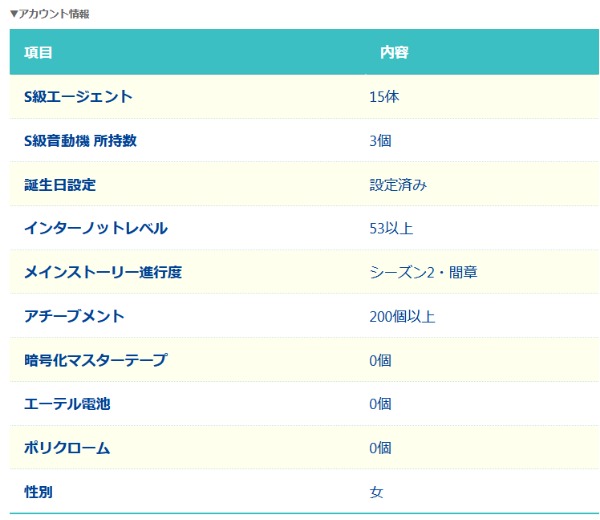This screenshot has height=520, width=600.
Task: Select the ポリクローム row label
Action: click(x=67, y=448)
